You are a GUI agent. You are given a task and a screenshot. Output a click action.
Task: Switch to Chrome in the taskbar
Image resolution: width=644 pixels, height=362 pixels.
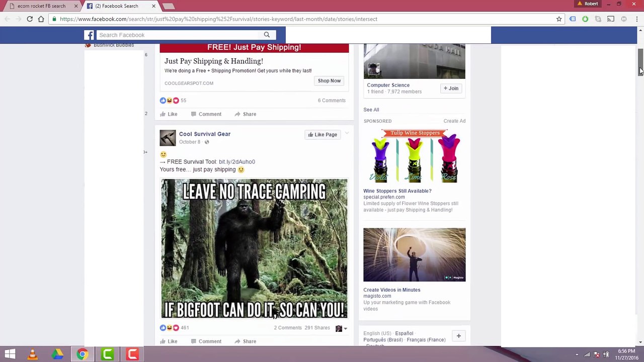pyautogui.click(x=83, y=354)
